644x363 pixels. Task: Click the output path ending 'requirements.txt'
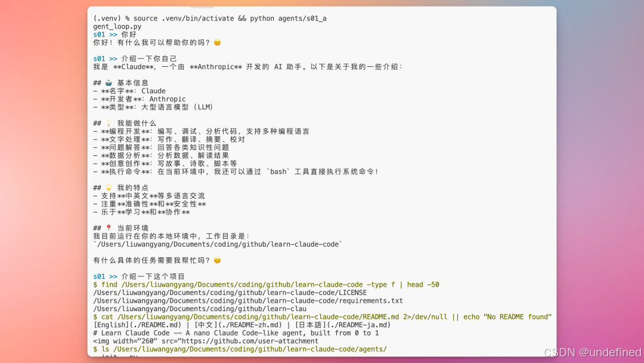click(x=248, y=301)
